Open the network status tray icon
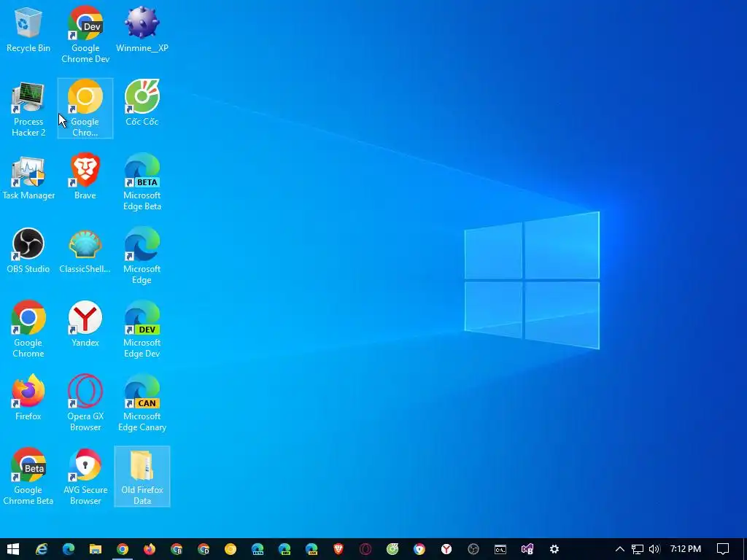 click(638, 549)
